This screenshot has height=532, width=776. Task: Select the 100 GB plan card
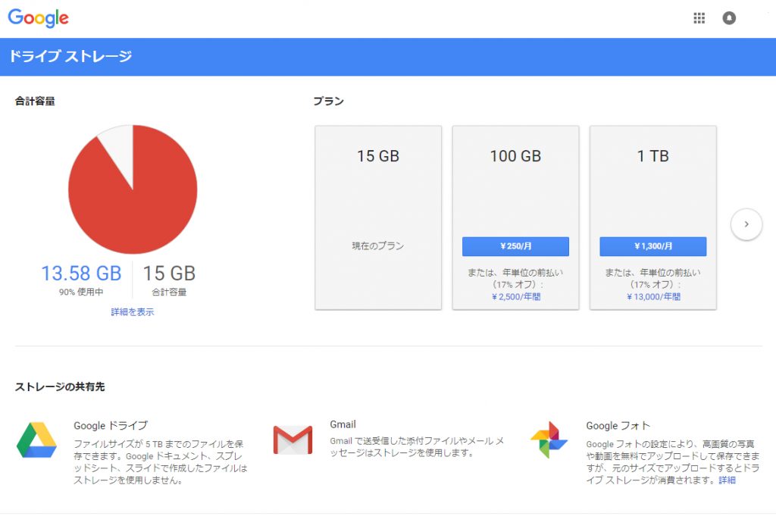click(515, 217)
